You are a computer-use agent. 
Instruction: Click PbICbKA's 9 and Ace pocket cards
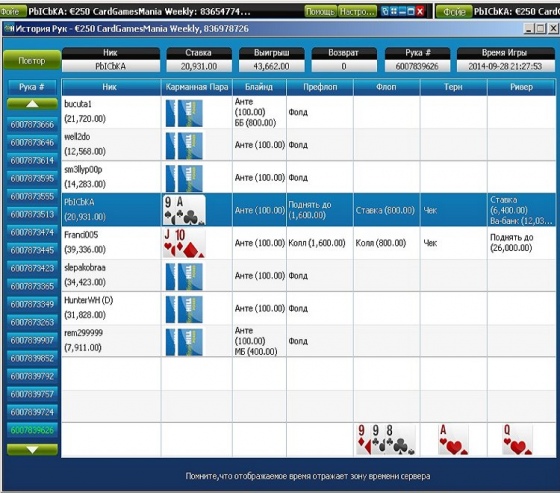[184, 210]
